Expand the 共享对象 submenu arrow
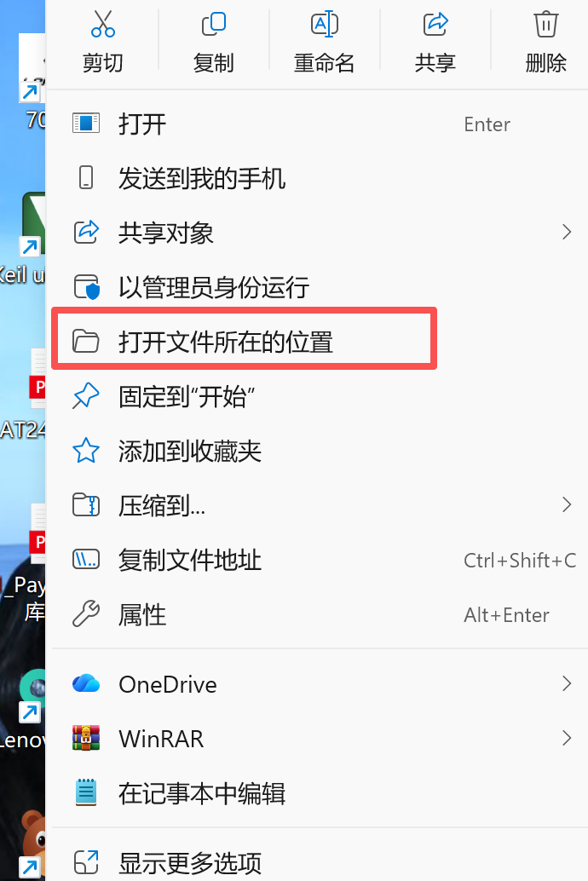The width and height of the screenshot is (588, 881). (x=567, y=232)
